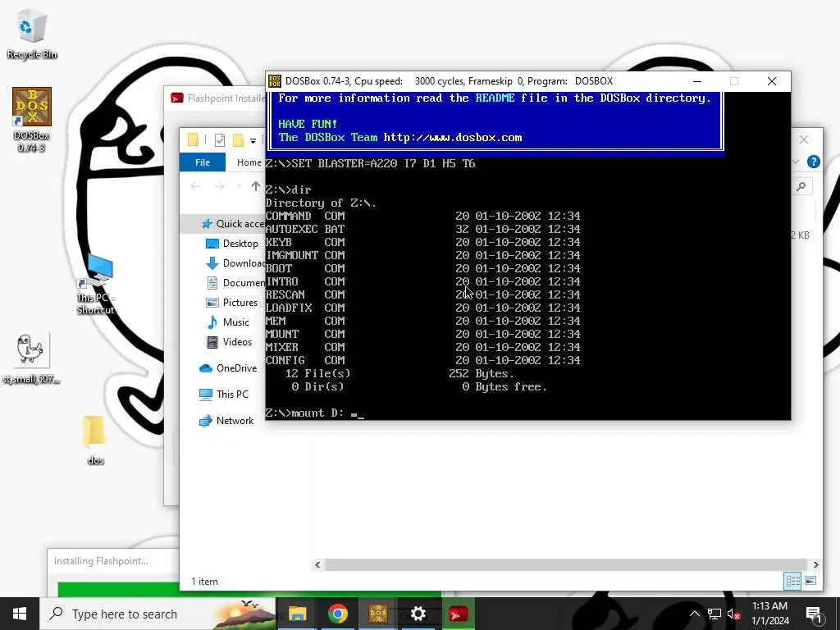Open Documents in navigation pane
This screenshot has height=630, width=840.
[x=235, y=282]
